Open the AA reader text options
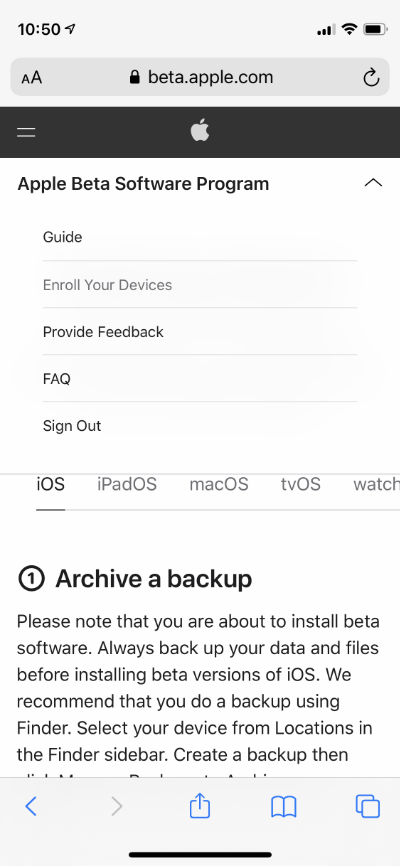Image resolution: width=400 pixels, height=866 pixels. [x=31, y=78]
